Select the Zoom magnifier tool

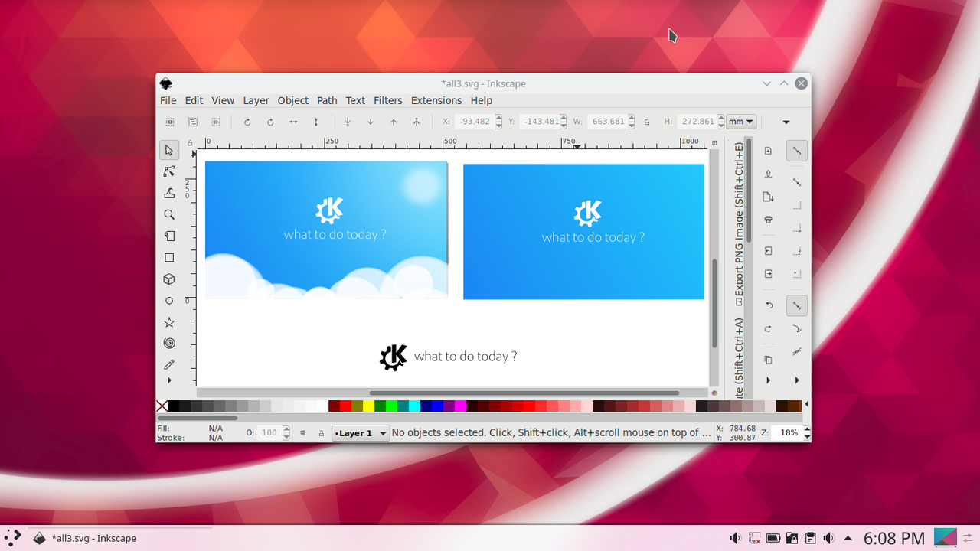(x=169, y=214)
